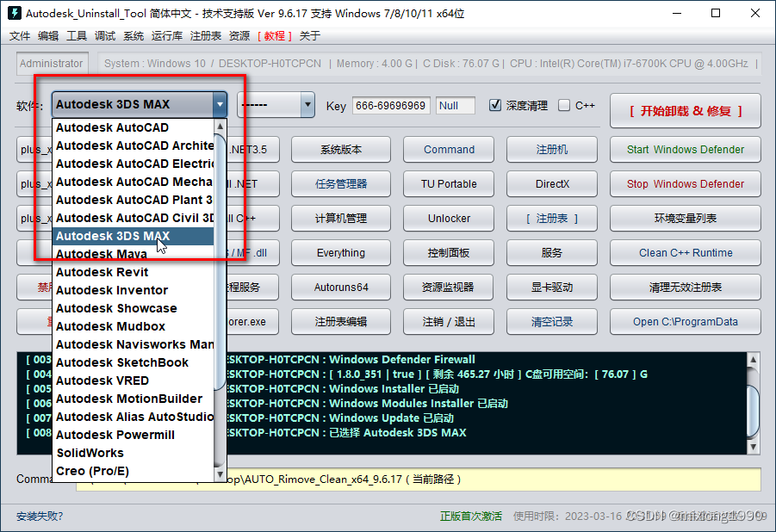Click the 清空记录 button
776x532 pixels.
click(552, 322)
